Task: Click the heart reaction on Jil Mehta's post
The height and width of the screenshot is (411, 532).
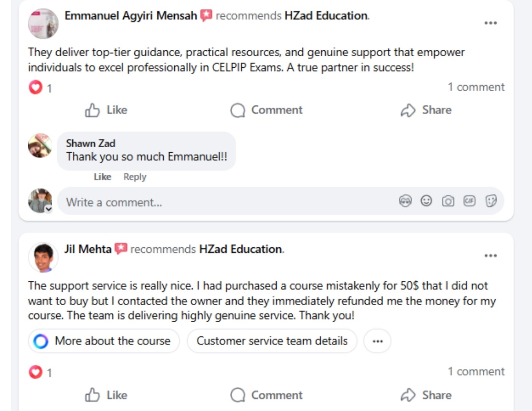Action: 35,372
